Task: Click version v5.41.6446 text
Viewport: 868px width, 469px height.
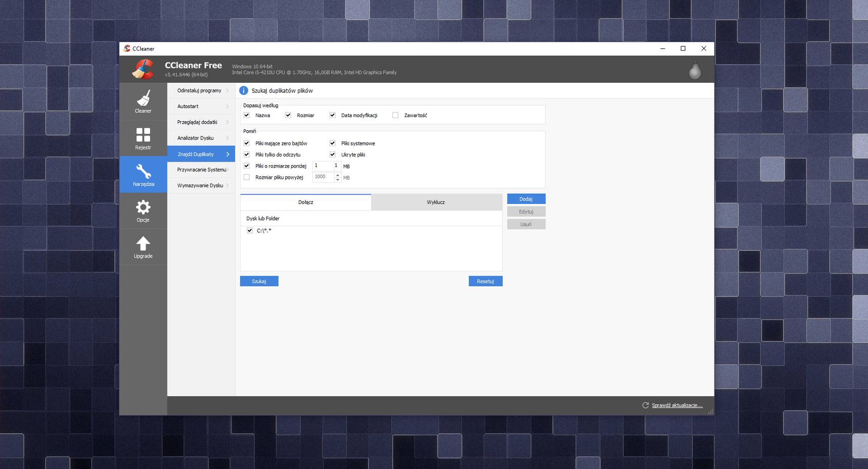Action: click(186, 75)
